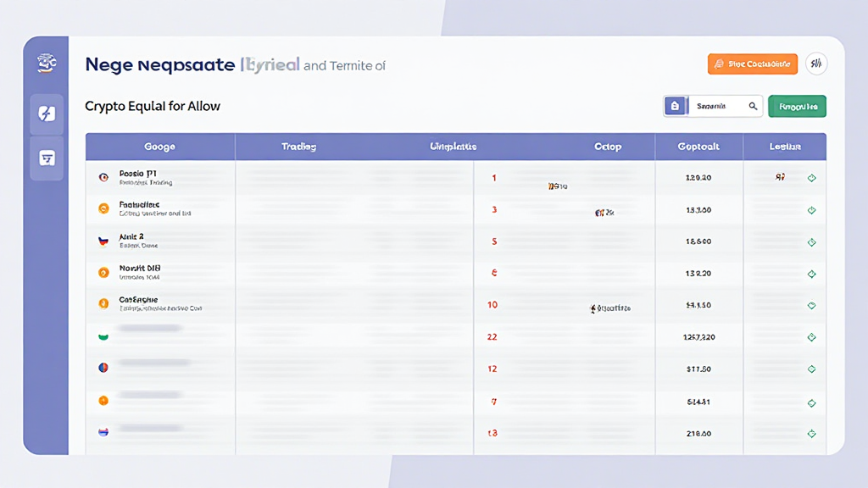868x488 pixels.
Task: Open the archive box icon in the sidebar
Action: pos(47,158)
